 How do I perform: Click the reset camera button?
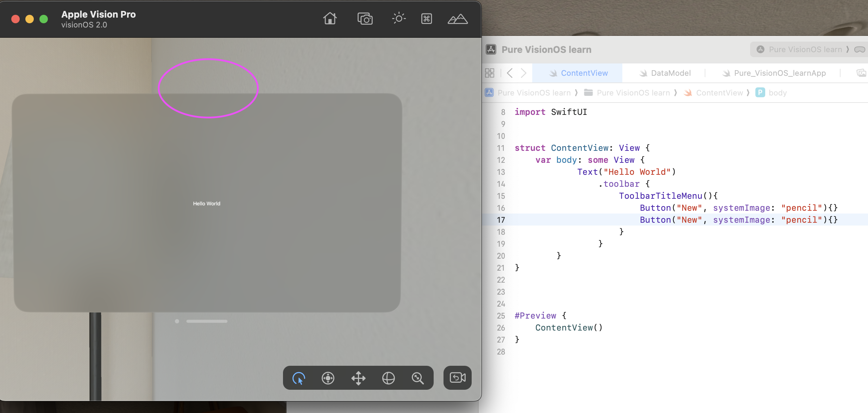point(457,378)
